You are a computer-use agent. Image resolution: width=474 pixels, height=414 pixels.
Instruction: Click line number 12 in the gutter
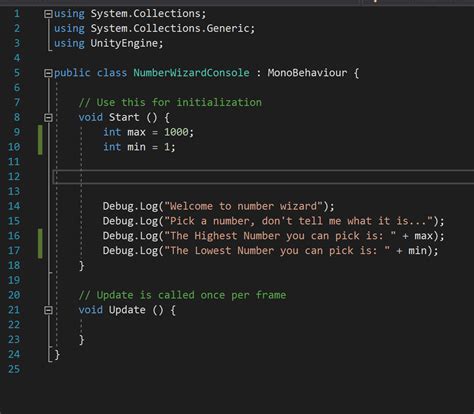point(14,177)
